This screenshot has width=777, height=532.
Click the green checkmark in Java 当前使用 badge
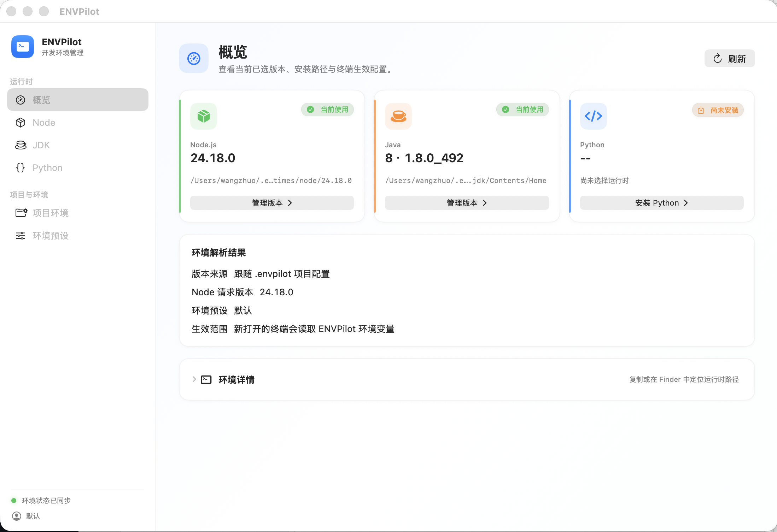[506, 110]
